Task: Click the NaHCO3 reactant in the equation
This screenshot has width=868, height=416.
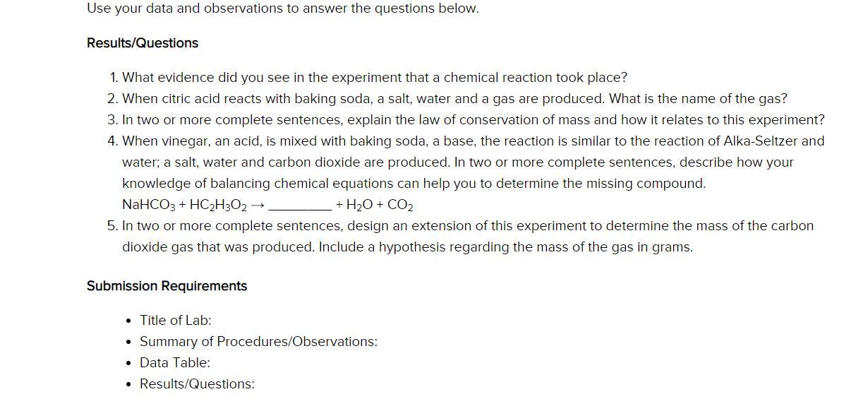Action: (x=148, y=206)
